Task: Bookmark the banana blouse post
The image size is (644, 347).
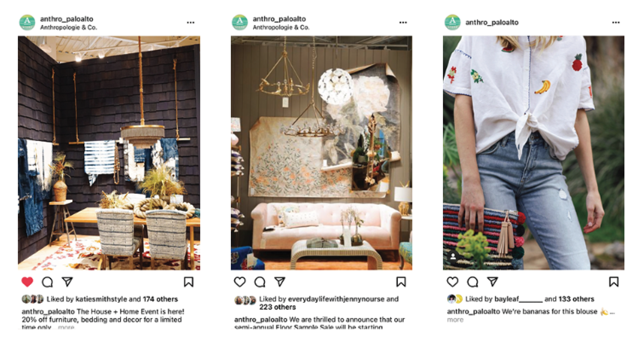Action: pyautogui.click(x=614, y=282)
